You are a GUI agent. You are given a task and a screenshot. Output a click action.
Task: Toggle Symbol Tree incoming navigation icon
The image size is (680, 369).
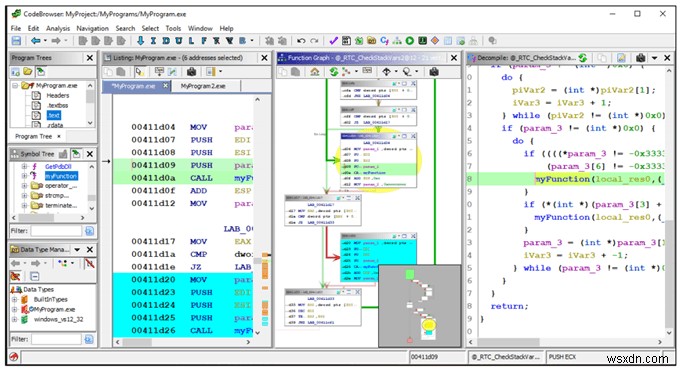coord(76,153)
